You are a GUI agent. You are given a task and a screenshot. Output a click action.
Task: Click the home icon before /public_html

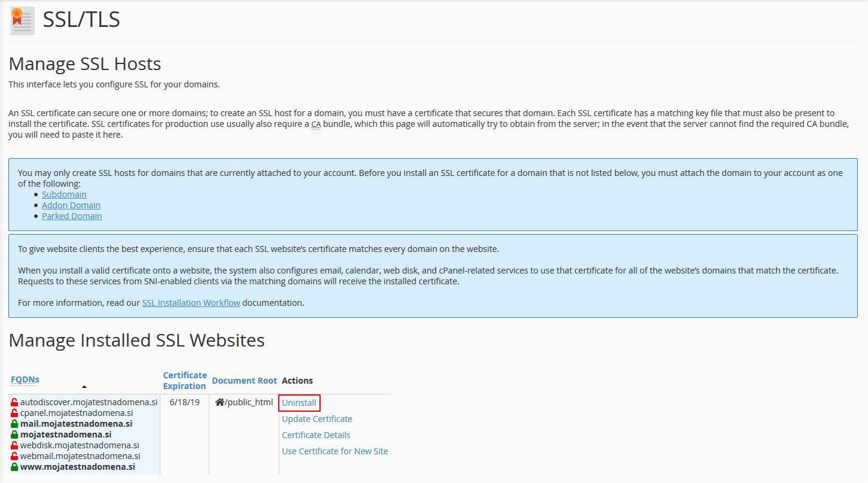pyautogui.click(x=220, y=402)
